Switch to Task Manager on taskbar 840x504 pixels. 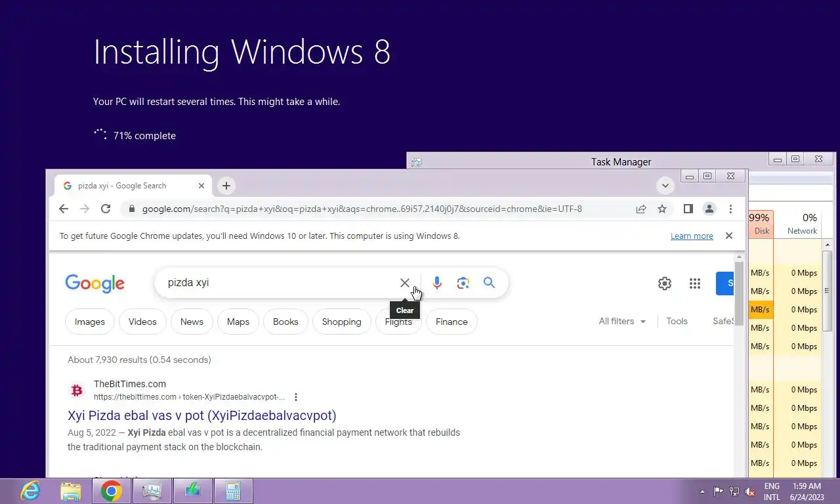(152, 491)
